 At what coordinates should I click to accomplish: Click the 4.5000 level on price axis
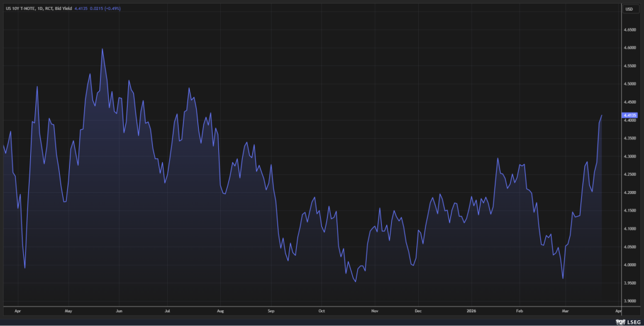(x=629, y=84)
